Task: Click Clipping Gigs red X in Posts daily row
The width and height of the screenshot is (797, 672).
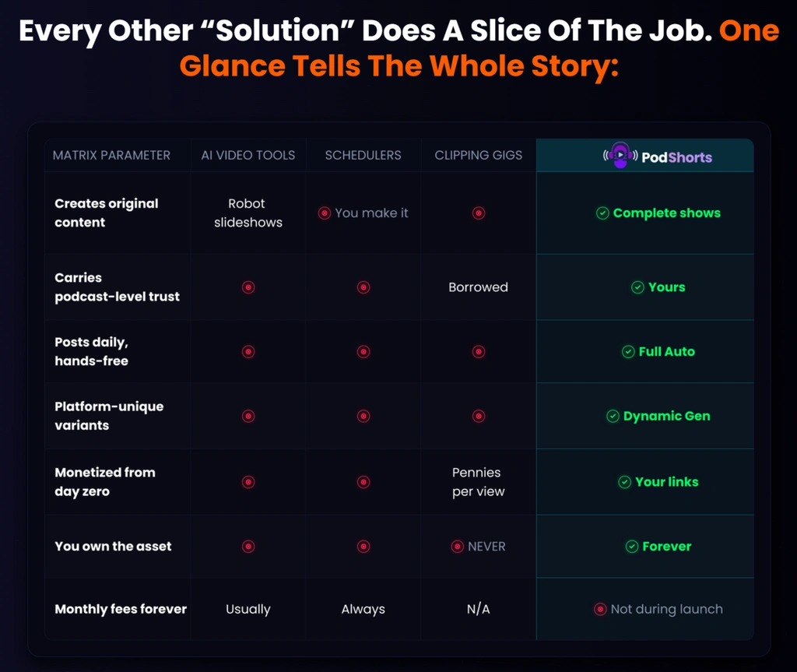Action: pos(479,351)
